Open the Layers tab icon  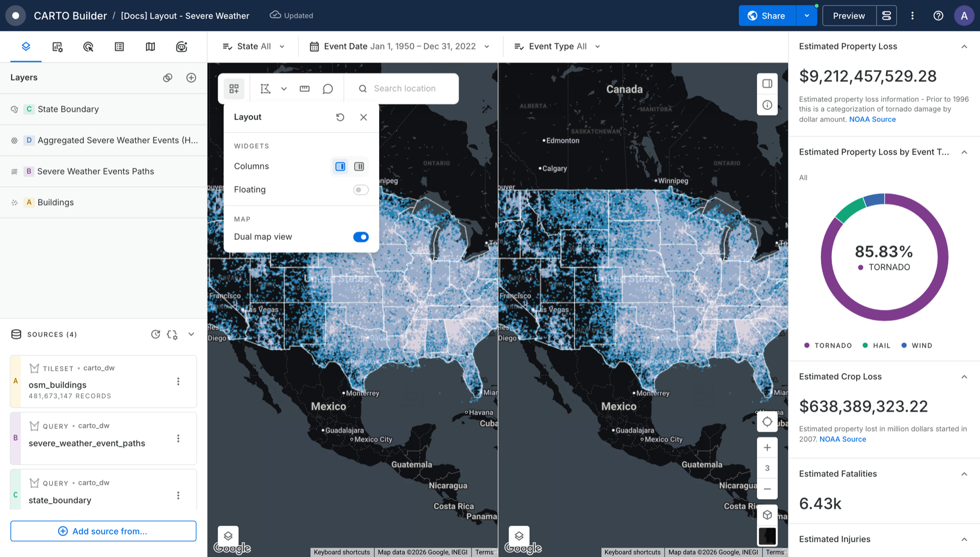[x=26, y=47]
